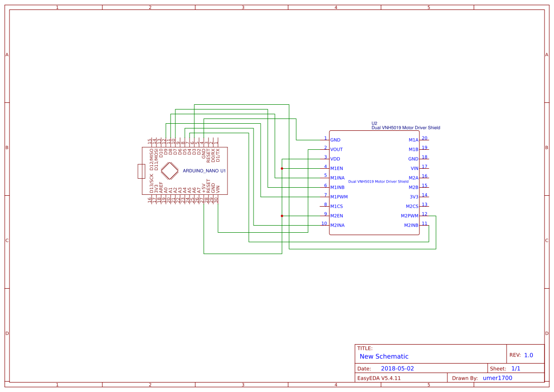
Task: Select the M2EN pin label
Action: [x=336, y=216]
